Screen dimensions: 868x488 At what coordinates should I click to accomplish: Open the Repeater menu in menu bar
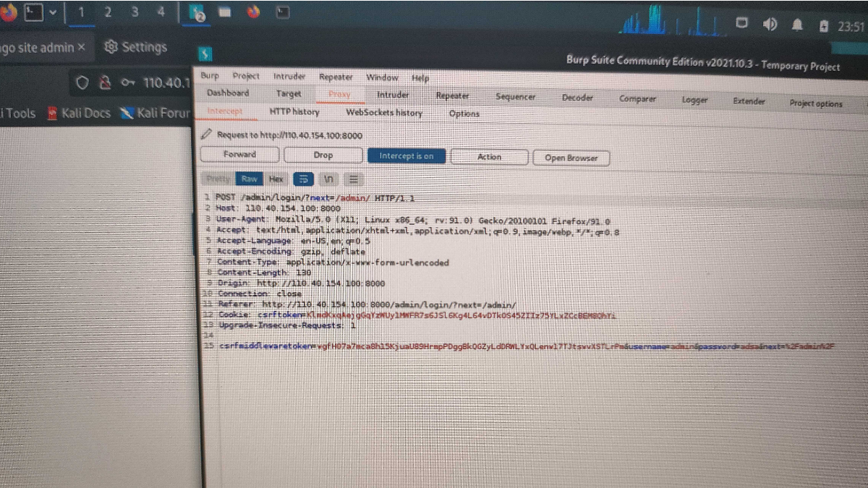(x=336, y=77)
